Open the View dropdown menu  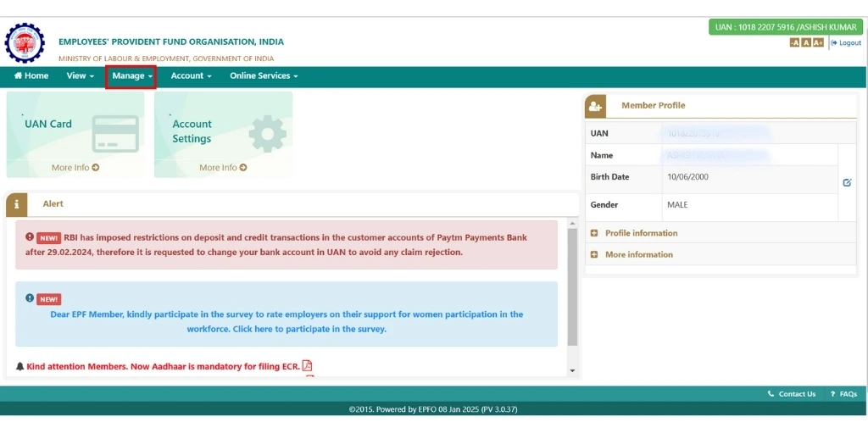point(81,76)
